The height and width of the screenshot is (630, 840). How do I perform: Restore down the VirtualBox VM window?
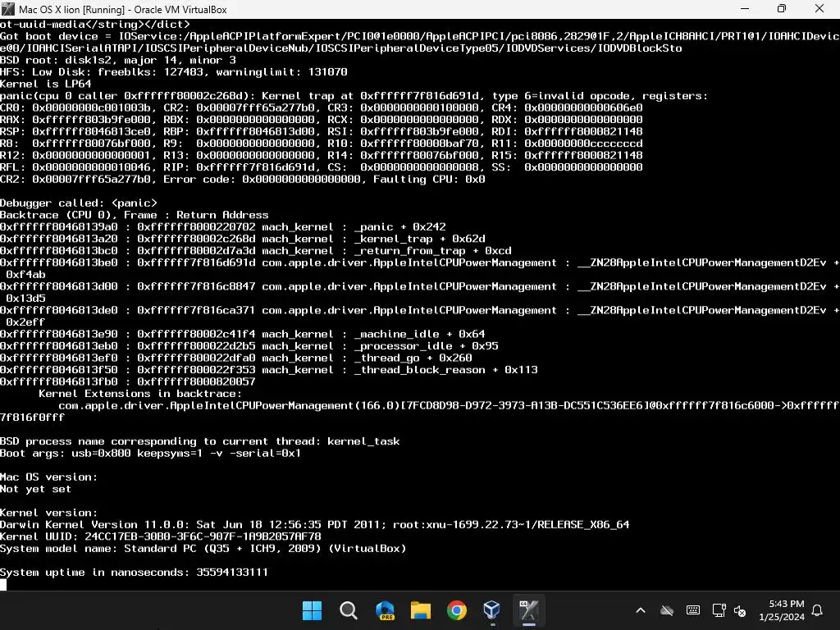pos(782,9)
